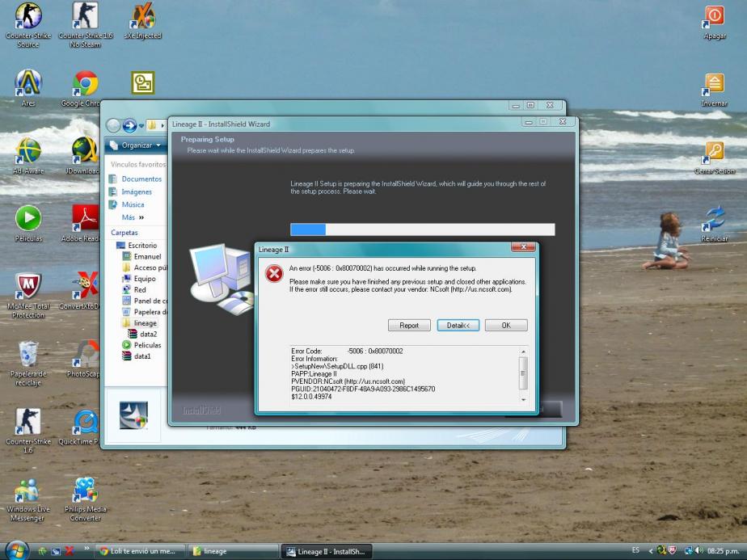The image size is (747, 560).
Task: Open the Windows Start orb
Action: (x=18, y=551)
